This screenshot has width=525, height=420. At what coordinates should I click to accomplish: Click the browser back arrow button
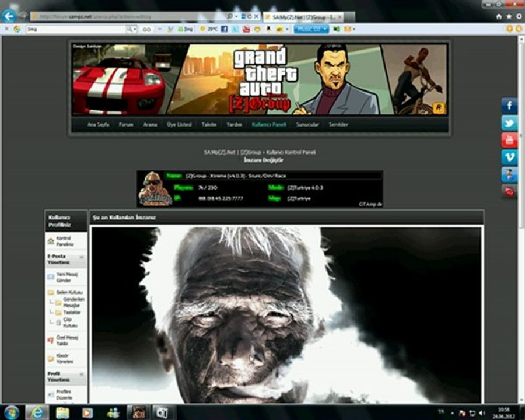point(9,16)
